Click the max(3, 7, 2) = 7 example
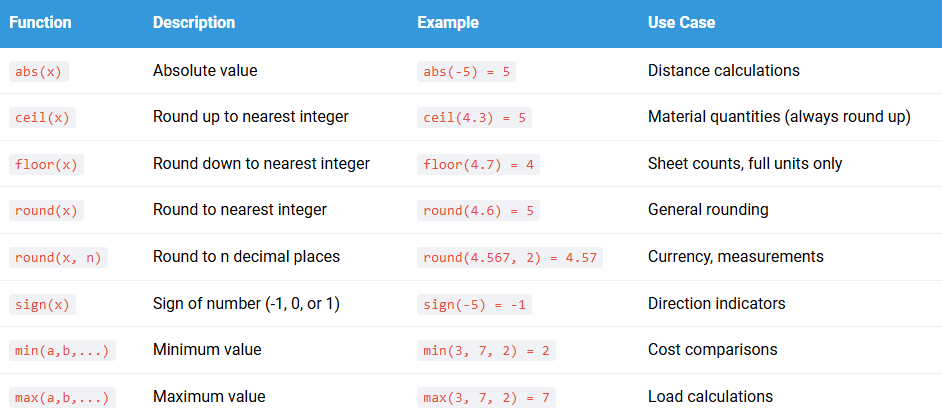The width and height of the screenshot is (942, 409). point(487,398)
